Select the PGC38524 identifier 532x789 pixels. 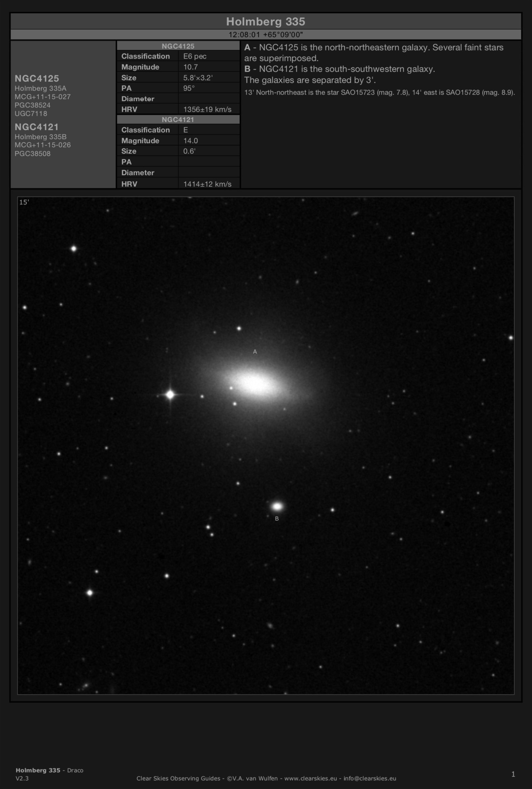point(33,105)
